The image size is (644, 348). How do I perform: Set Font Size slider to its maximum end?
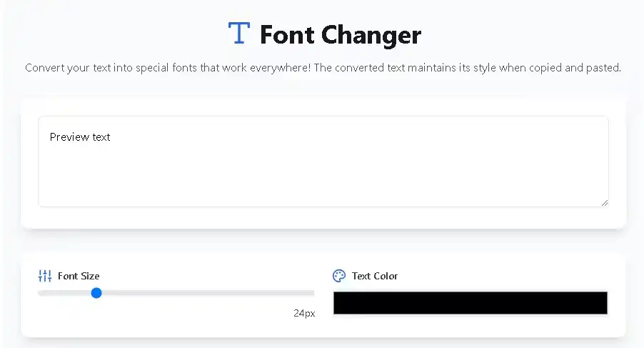tap(313, 293)
